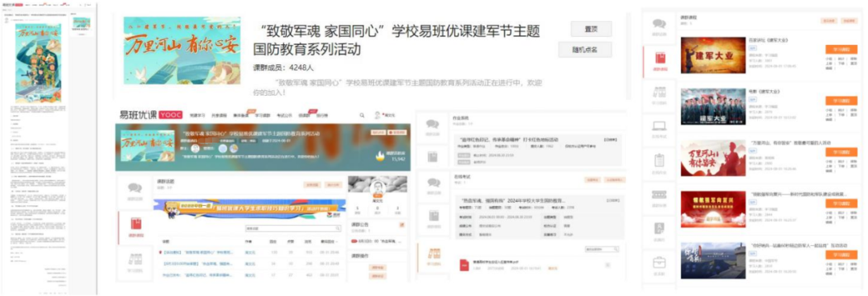The height and width of the screenshot is (296, 868).
Task: Open the "热血军魂、强国有我" exam title link
Action: [x=513, y=200]
